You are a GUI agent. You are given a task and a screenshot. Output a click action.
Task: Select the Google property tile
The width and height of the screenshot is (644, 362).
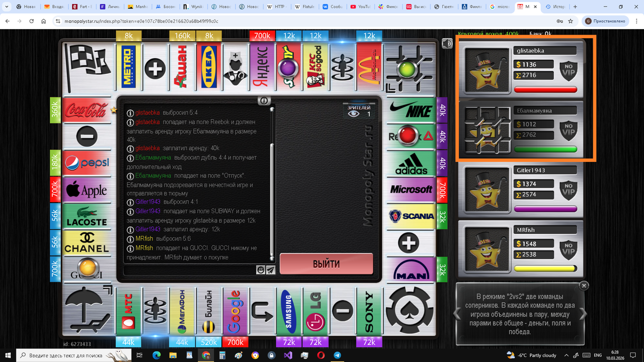[235, 311]
